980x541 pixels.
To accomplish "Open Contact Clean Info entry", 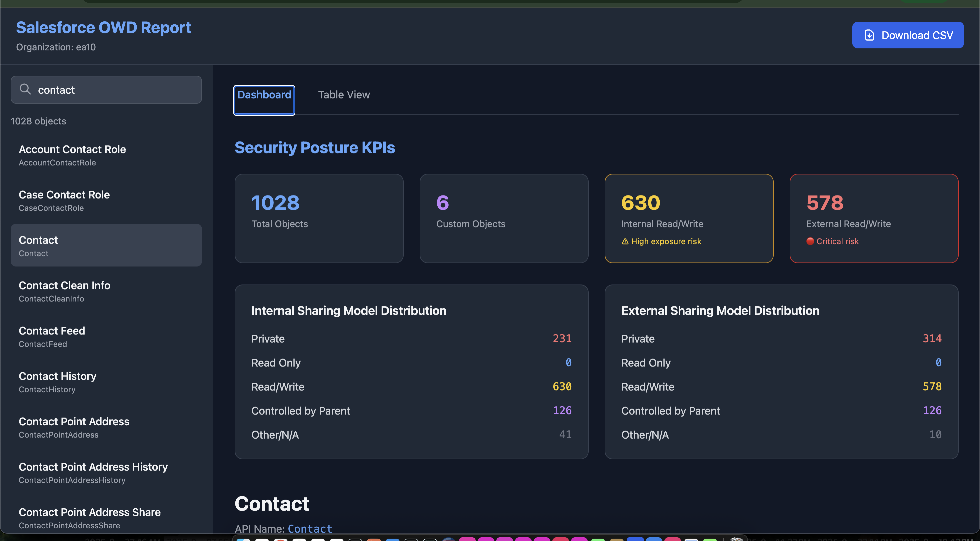I will [64, 291].
